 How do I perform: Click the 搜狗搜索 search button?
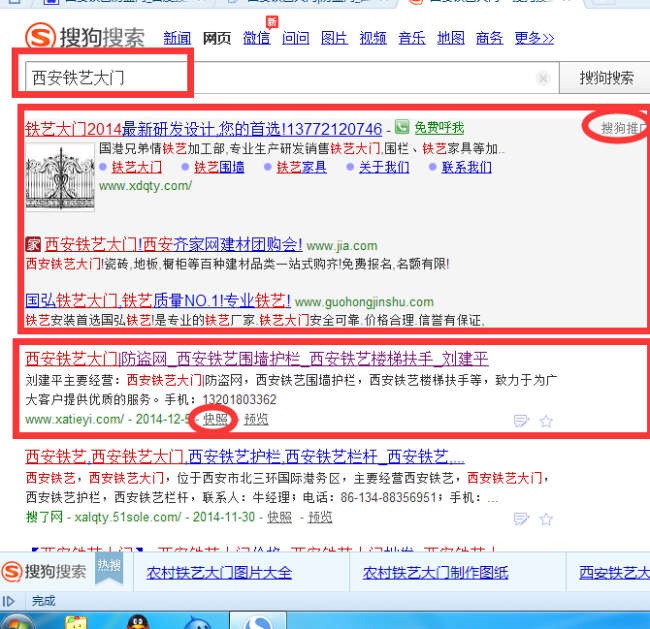tap(606, 78)
